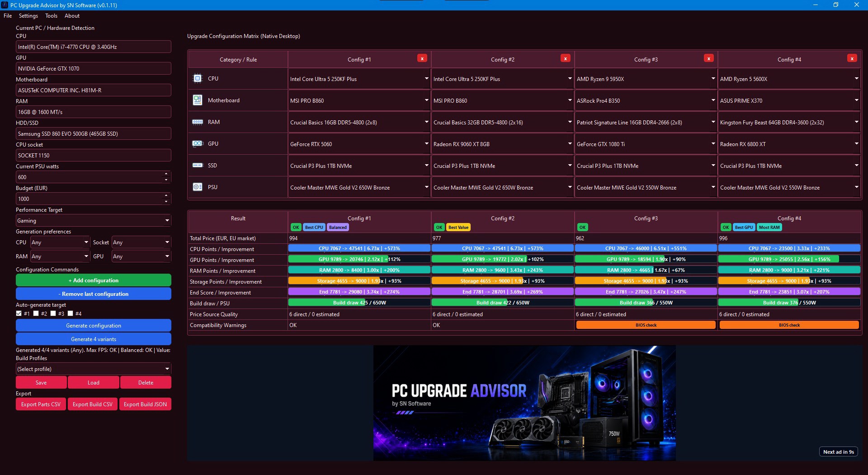Click Config #3 BIOS check warning
This screenshot has width=868, height=475.
click(x=646, y=325)
